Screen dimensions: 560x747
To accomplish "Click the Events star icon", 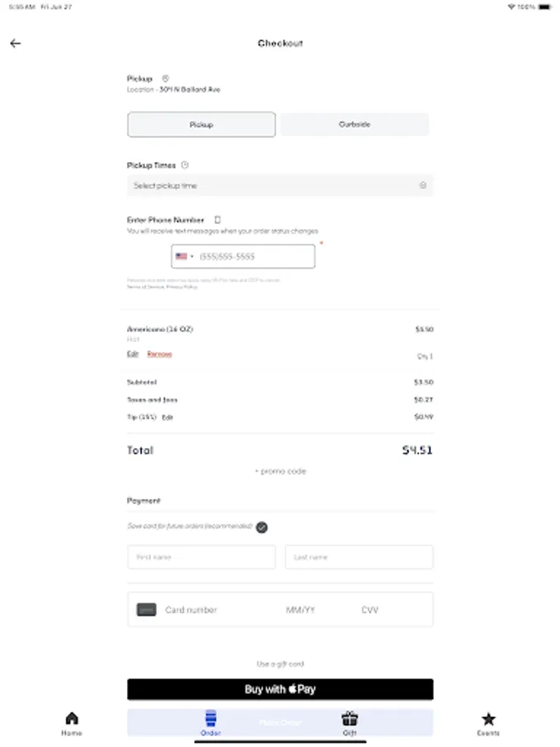I will coord(489,719).
